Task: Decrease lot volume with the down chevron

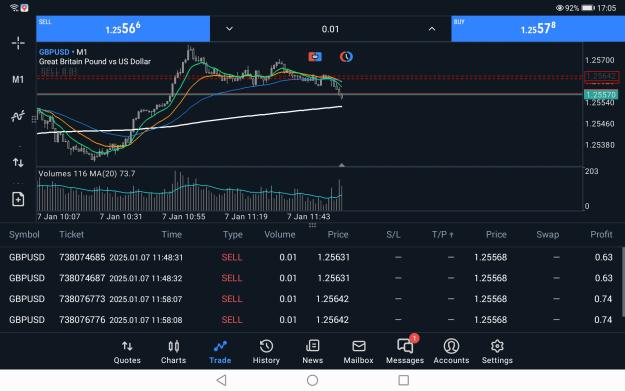Action: click(230, 29)
